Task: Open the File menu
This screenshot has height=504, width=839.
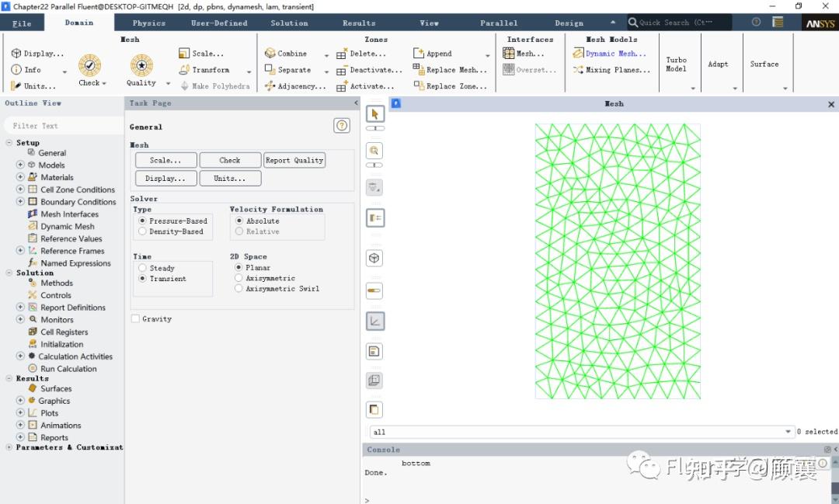Action: [x=22, y=23]
